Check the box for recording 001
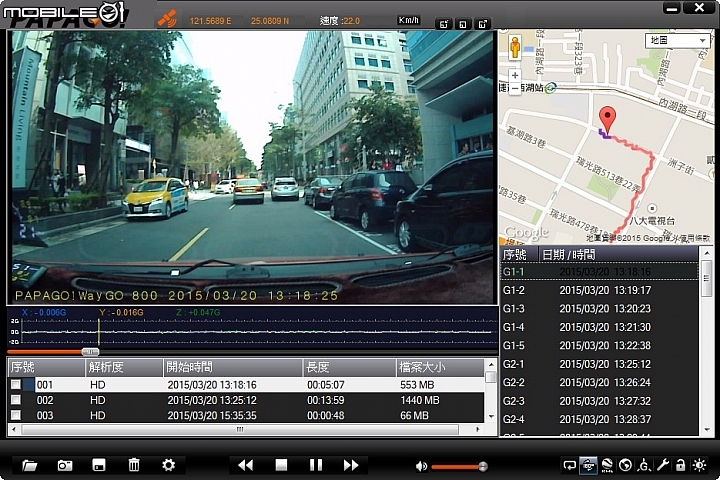720x480 pixels. (x=16, y=384)
